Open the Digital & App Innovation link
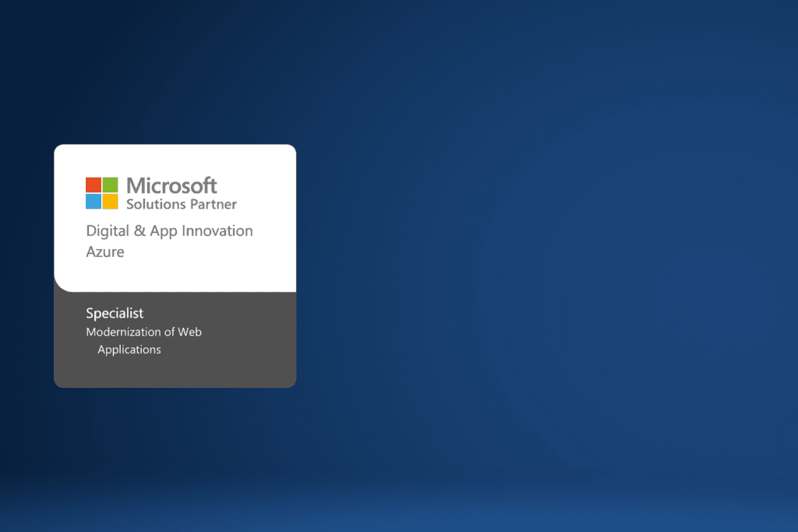This screenshot has height=532, width=798. (x=169, y=231)
